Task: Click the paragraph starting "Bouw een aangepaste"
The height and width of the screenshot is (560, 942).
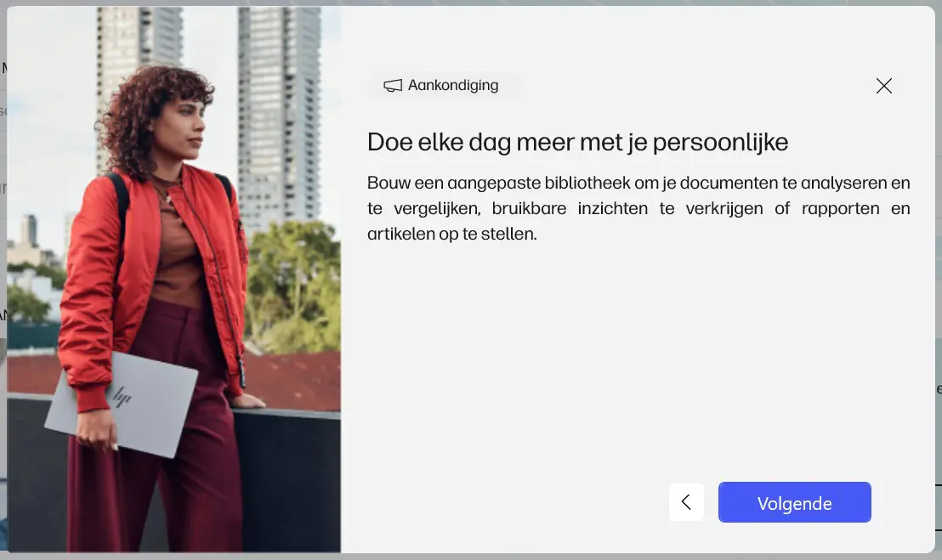Action: [638, 208]
